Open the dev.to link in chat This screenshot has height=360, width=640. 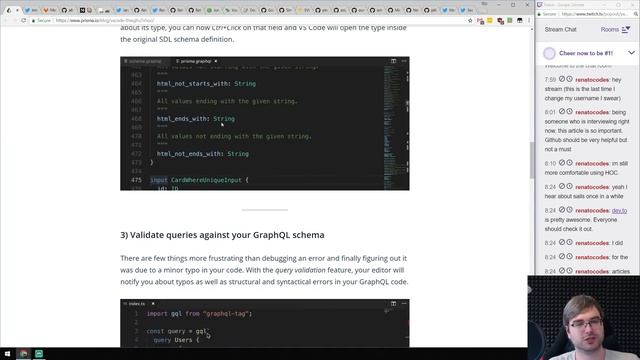pyautogui.click(x=619, y=211)
